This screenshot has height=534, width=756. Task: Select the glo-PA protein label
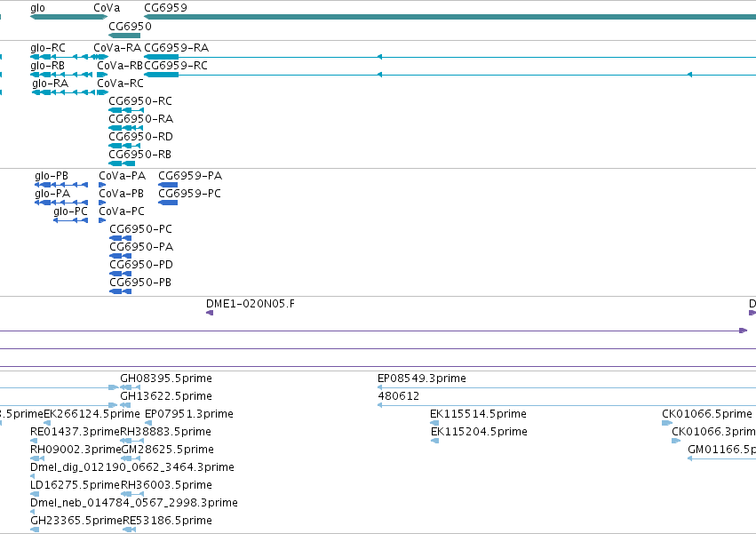coord(52,194)
